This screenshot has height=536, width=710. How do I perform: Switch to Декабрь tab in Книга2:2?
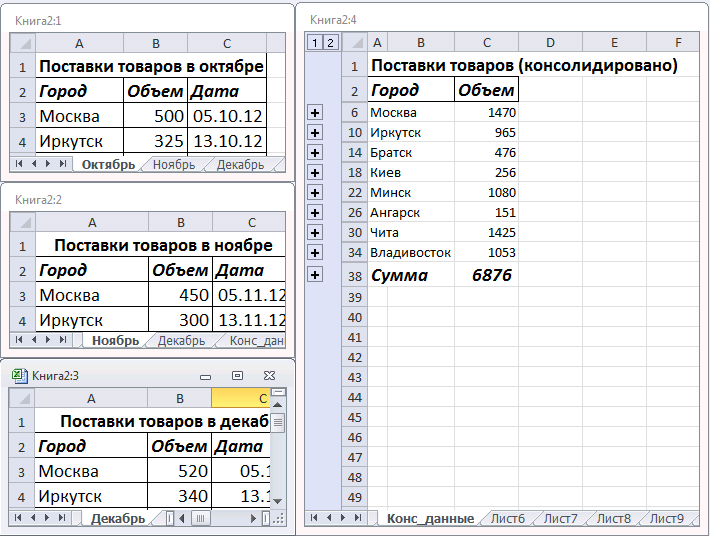(x=181, y=340)
